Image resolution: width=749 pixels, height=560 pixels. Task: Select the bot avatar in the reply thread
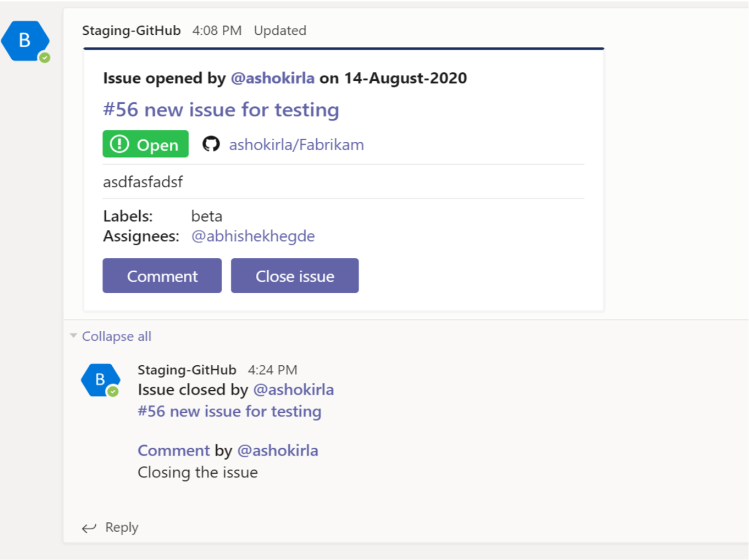pos(99,379)
